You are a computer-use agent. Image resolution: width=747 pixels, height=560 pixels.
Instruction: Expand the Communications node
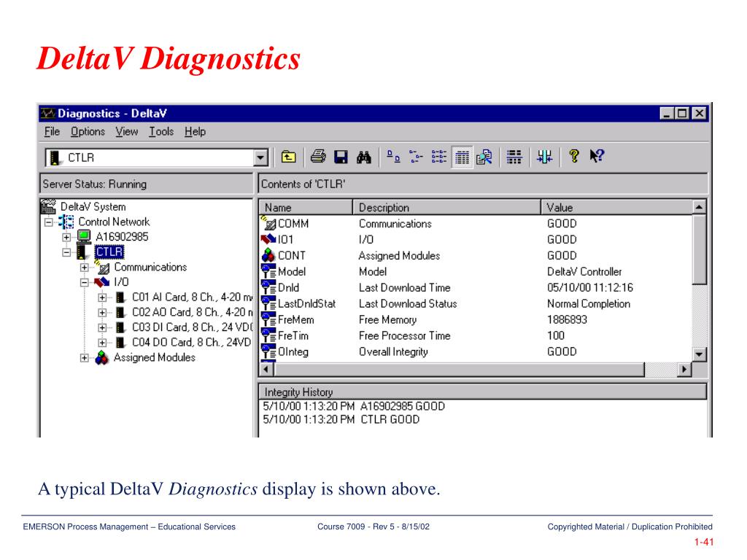tap(85, 267)
